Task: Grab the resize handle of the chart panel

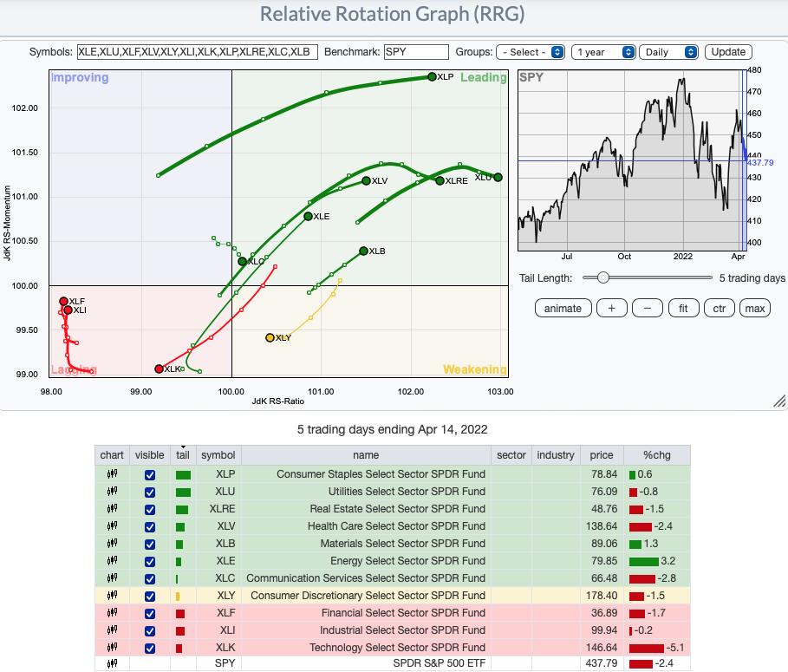Action: [x=779, y=401]
